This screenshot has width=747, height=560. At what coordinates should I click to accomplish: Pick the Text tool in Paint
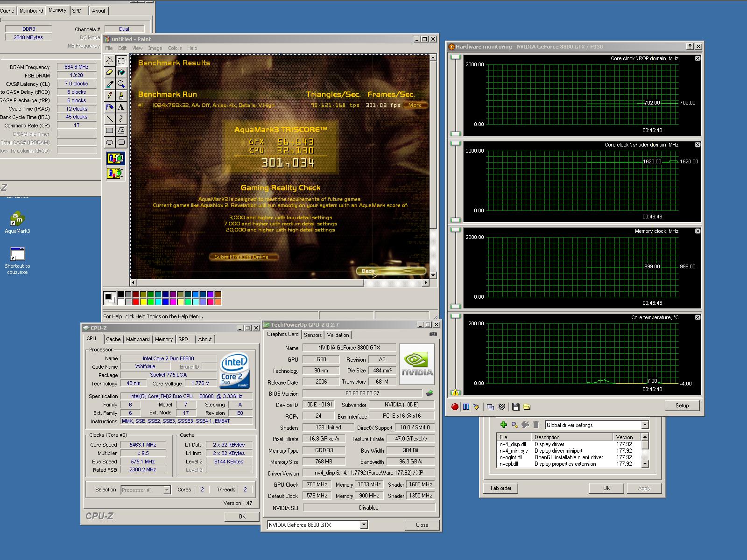(121, 107)
